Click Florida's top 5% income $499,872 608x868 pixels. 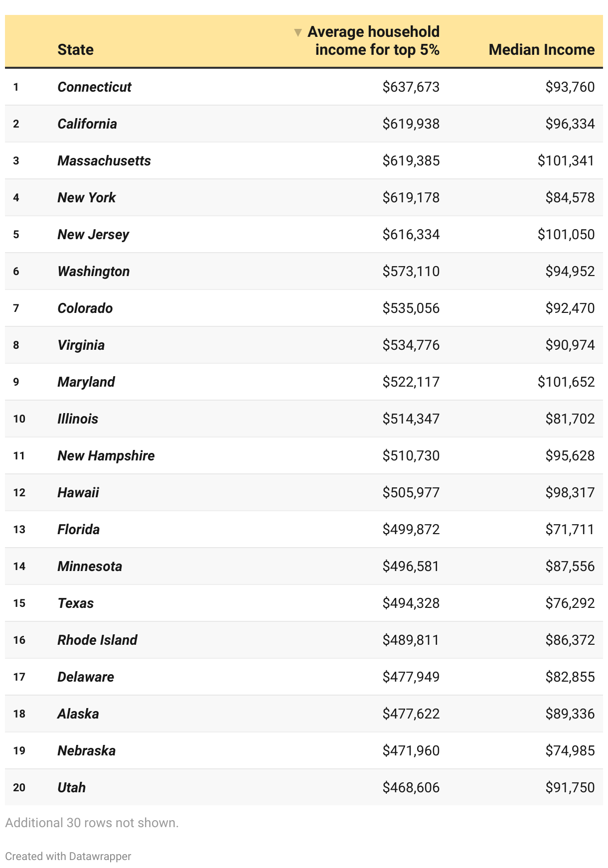click(411, 530)
